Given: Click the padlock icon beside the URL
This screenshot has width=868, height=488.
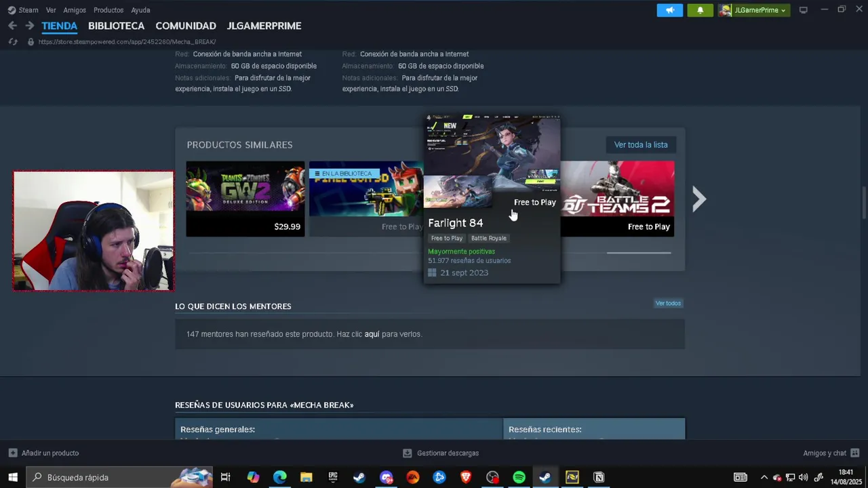Looking at the screenshot, I should (x=30, y=42).
